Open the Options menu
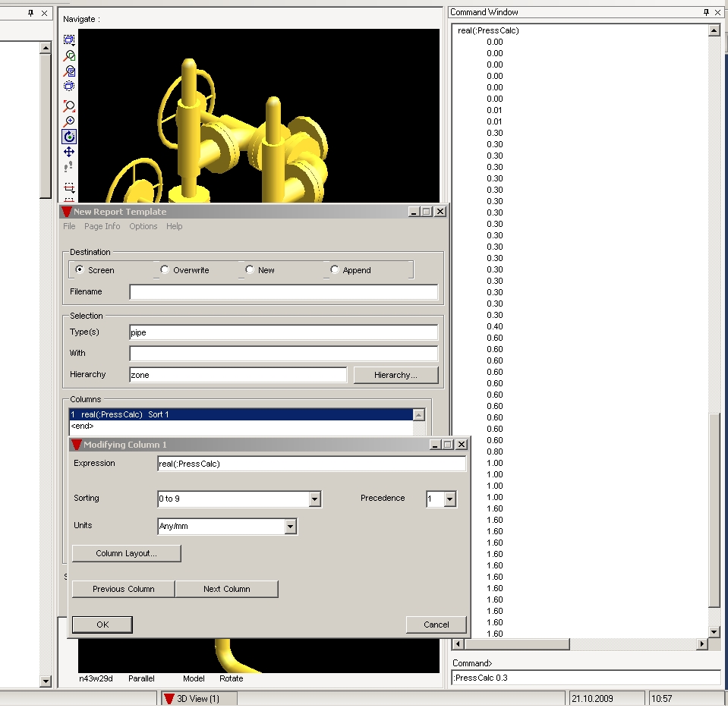Screen dimensions: 728x708 (x=143, y=227)
